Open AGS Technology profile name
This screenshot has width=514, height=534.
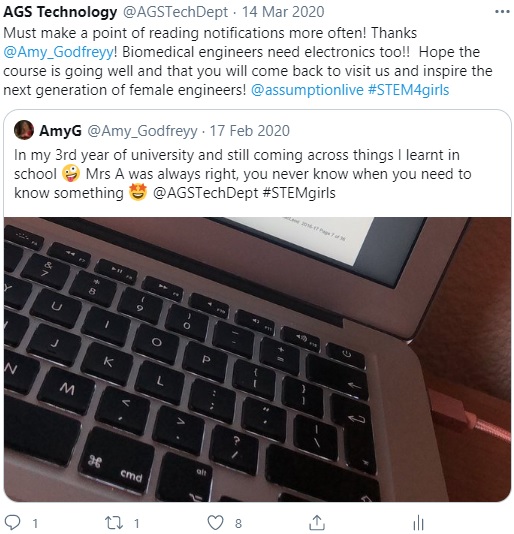point(60,12)
